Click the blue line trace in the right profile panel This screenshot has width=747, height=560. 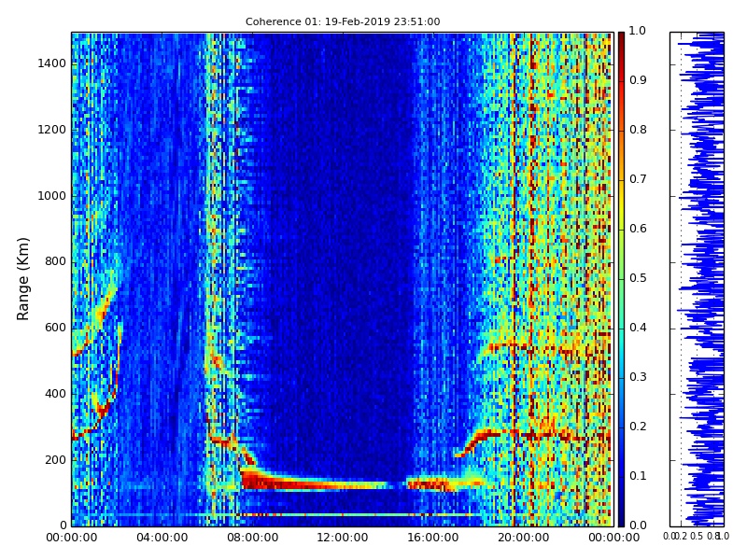point(704,279)
